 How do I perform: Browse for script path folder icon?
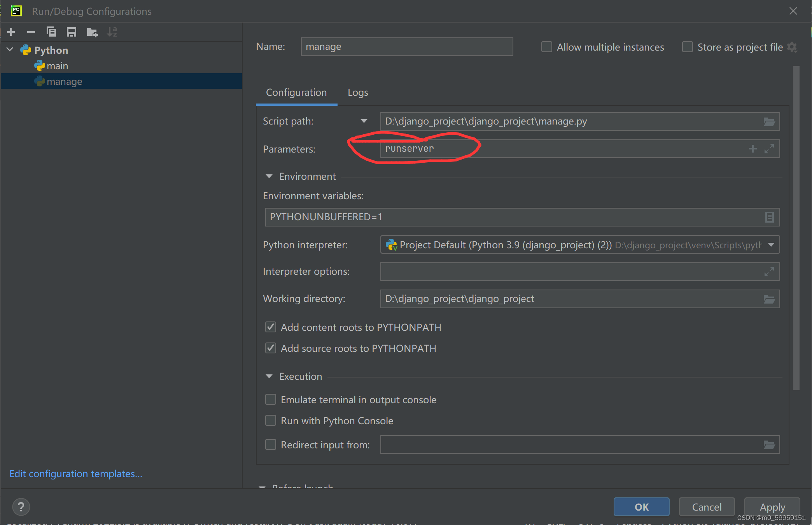769,122
